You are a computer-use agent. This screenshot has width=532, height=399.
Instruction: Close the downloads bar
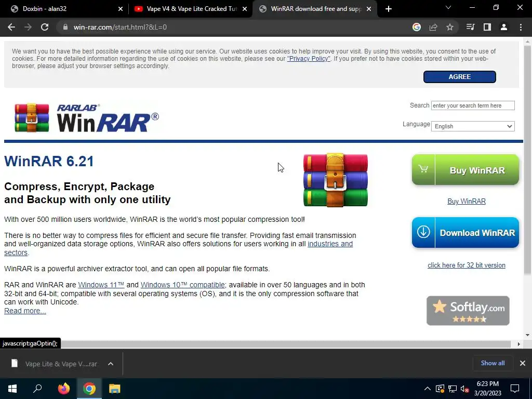pyautogui.click(x=523, y=363)
